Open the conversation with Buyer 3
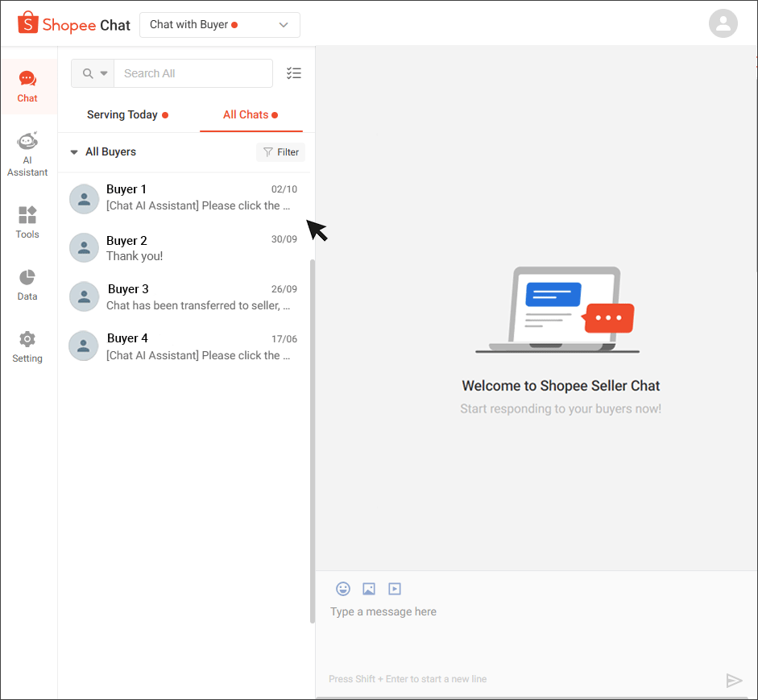This screenshot has width=758, height=700. [184, 296]
